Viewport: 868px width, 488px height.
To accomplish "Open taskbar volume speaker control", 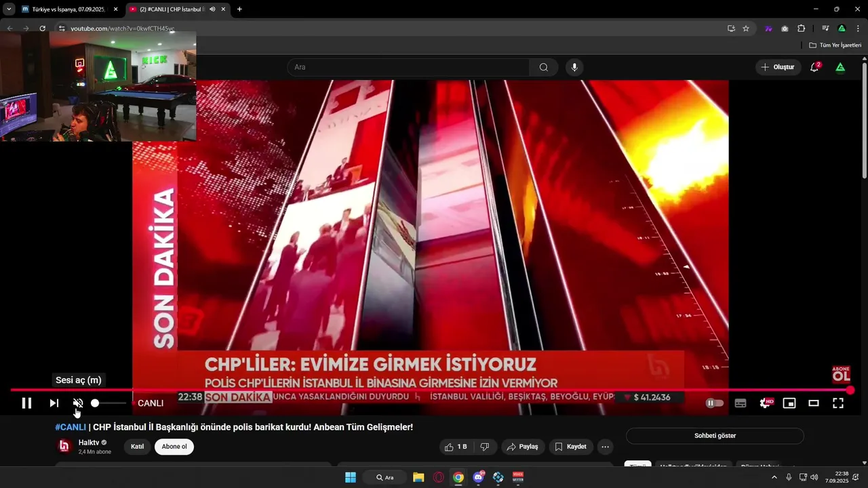I will [x=814, y=477].
